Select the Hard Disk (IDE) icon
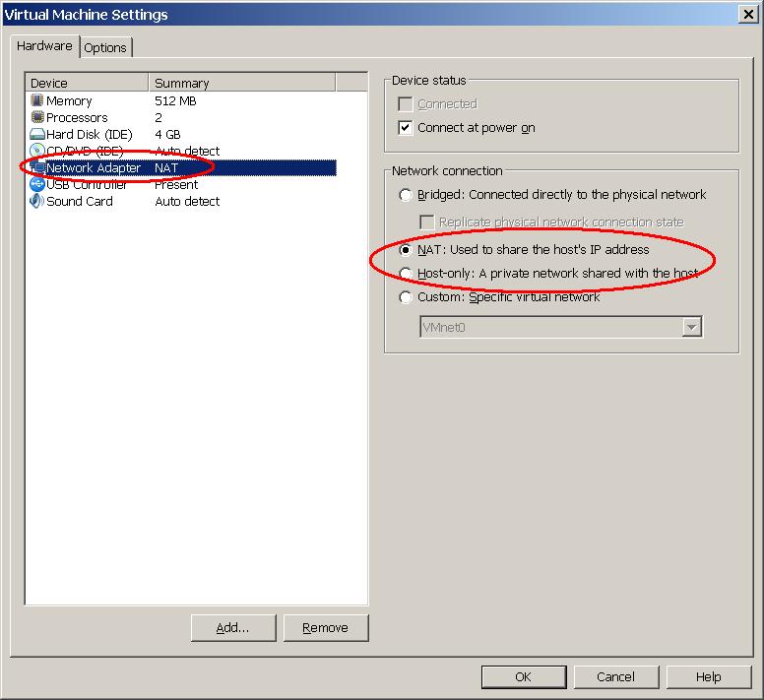The width and height of the screenshot is (764, 700). click(x=37, y=134)
